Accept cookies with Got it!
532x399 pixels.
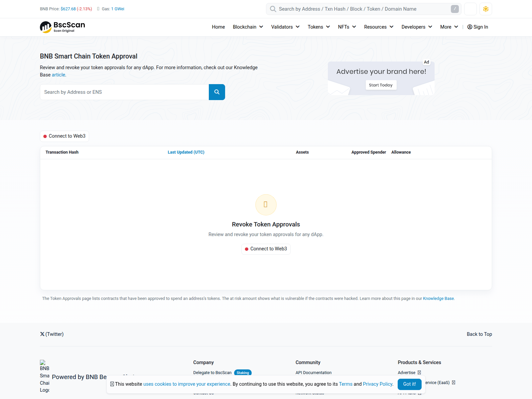[410, 384]
